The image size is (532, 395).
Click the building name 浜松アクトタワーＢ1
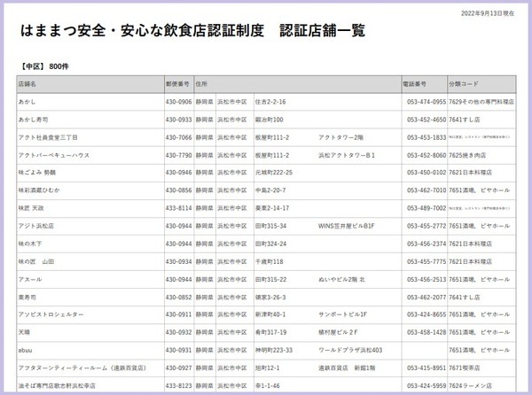[347, 156]
